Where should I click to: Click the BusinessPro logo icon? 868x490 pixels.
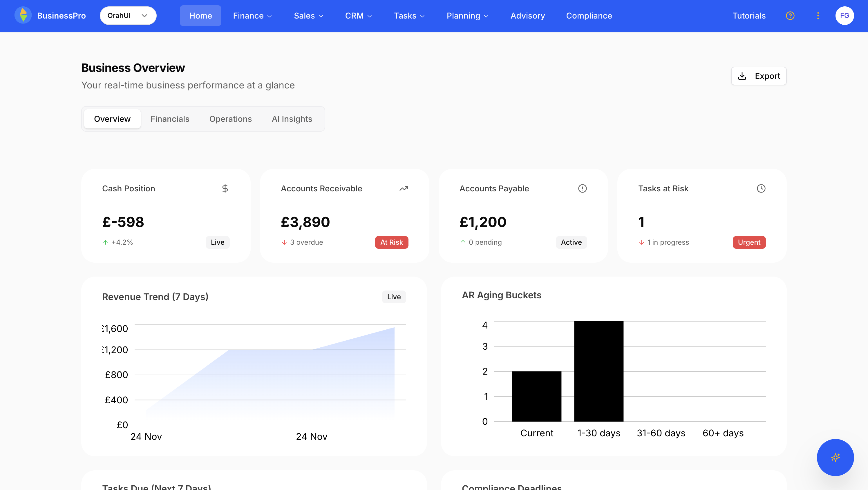click(x=23, y=15)
